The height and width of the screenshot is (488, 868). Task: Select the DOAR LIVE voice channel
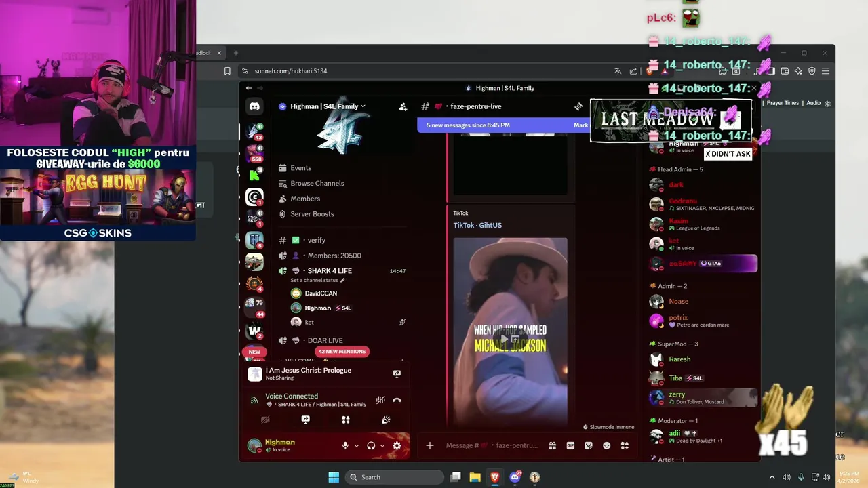[x=342, y=340]
